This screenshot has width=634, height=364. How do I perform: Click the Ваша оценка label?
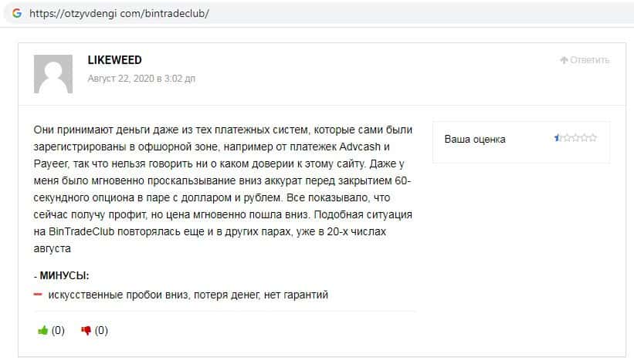(x=475, y=140)
